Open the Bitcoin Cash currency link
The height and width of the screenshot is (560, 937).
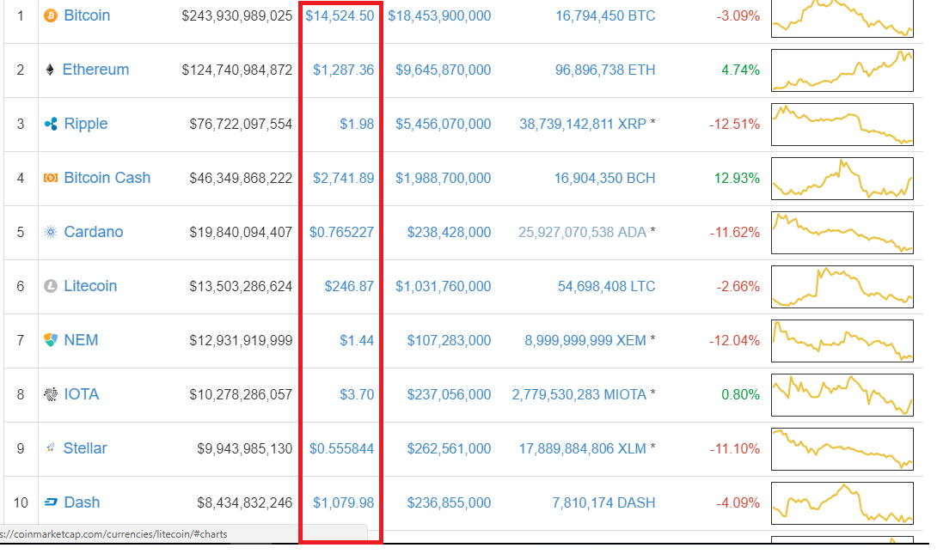coord(107,178)
